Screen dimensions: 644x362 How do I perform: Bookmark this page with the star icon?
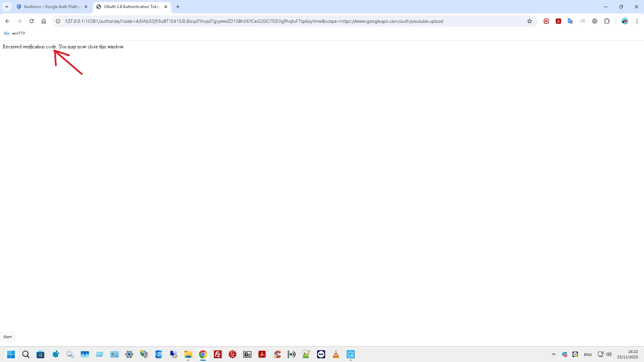tap(530, 21)
